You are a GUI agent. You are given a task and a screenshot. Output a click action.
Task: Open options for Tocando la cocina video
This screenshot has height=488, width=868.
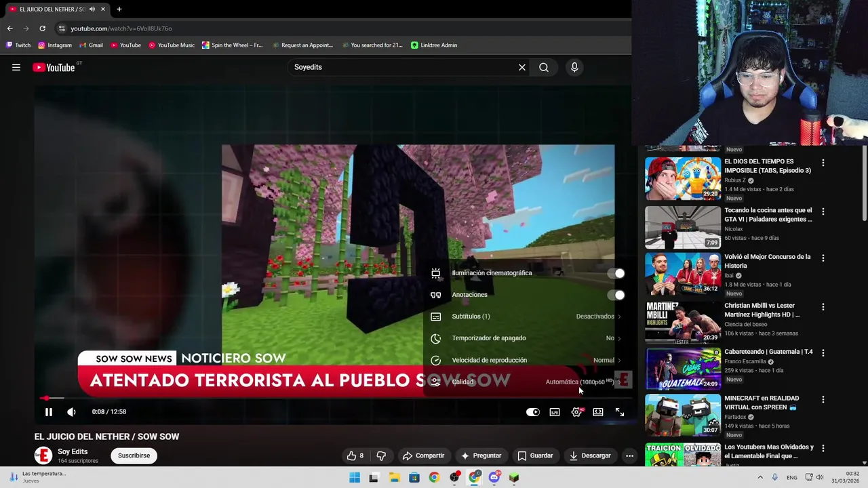pos(823,211)
